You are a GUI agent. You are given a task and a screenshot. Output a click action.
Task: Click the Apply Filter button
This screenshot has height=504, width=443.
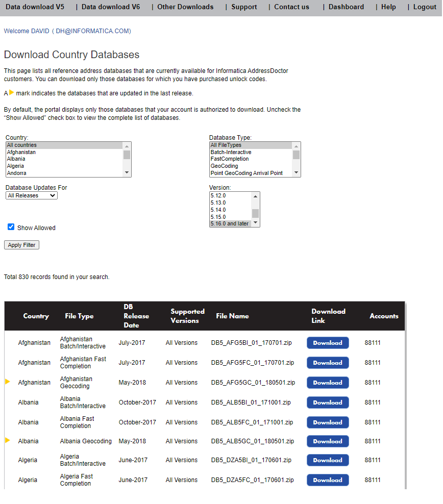[21, 245]
